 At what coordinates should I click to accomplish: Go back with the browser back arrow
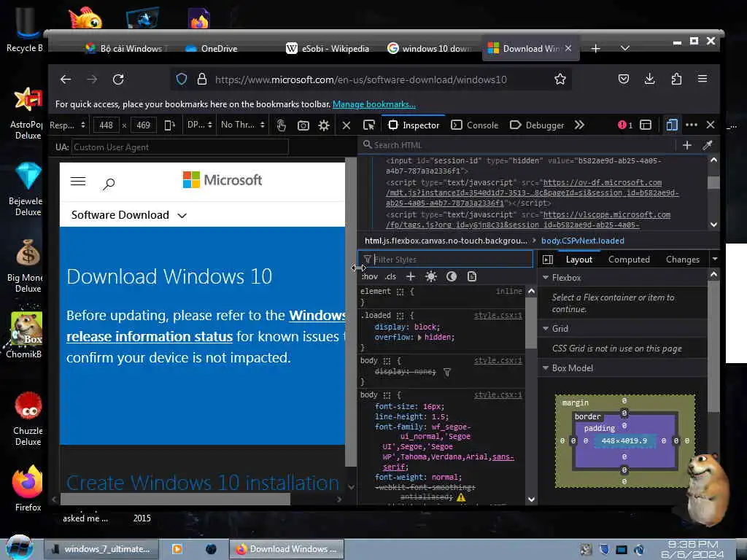tap(66, 79)
